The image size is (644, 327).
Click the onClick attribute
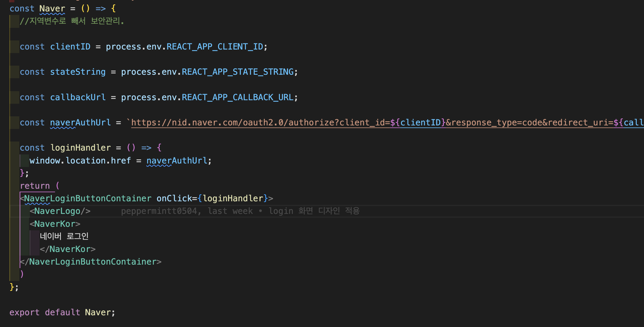point(174,198)
